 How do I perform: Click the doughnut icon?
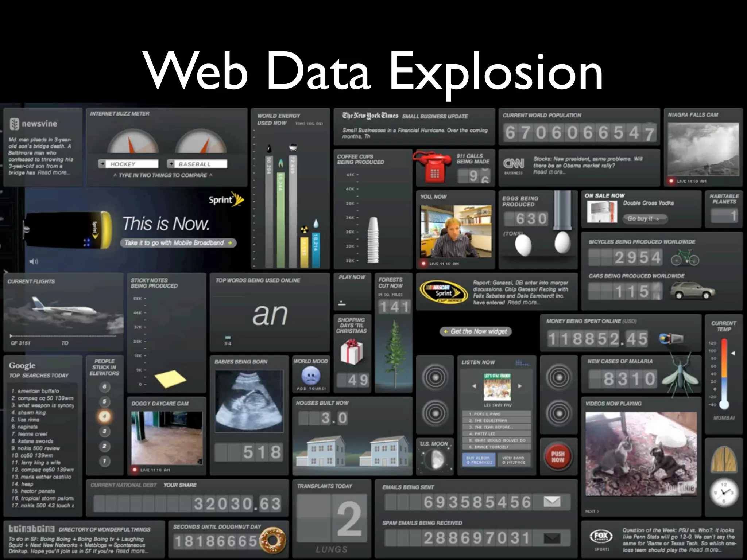[x=272, y=540]
